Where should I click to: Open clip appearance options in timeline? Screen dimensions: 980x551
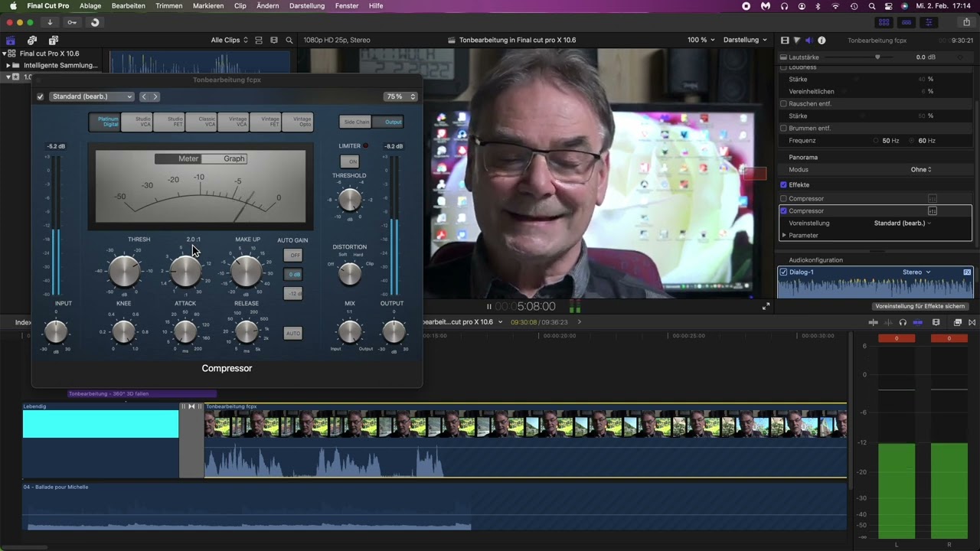point(936,322)
